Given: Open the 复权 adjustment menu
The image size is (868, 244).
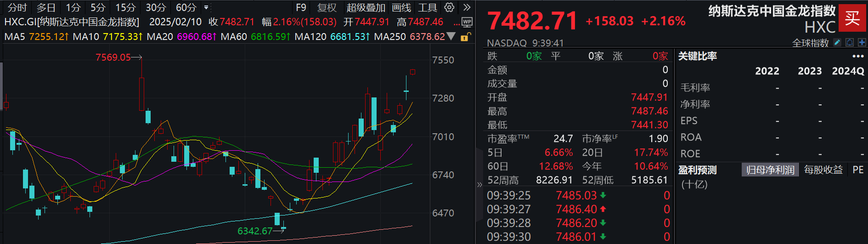Looking at the screenshot, I should [x=327, y=7].
